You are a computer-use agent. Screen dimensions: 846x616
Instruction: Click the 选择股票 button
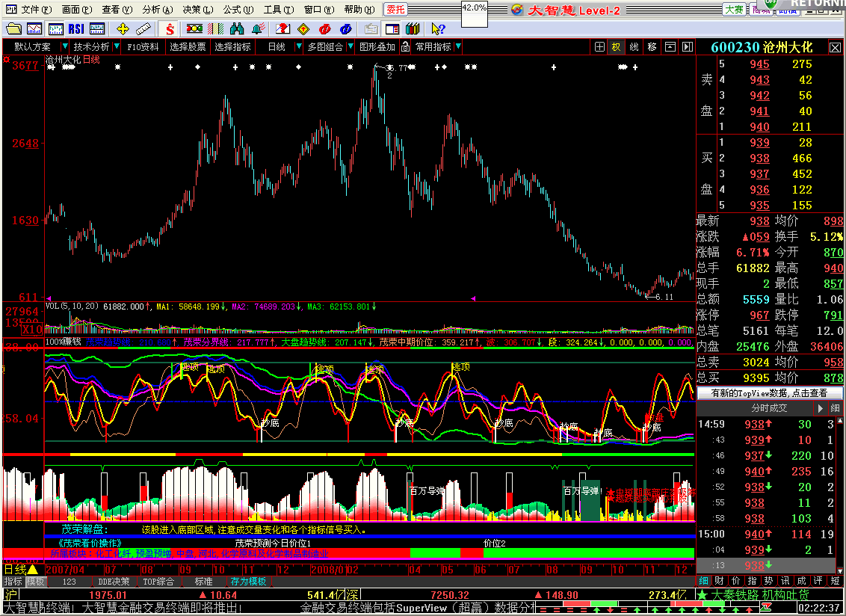(188, 47)
